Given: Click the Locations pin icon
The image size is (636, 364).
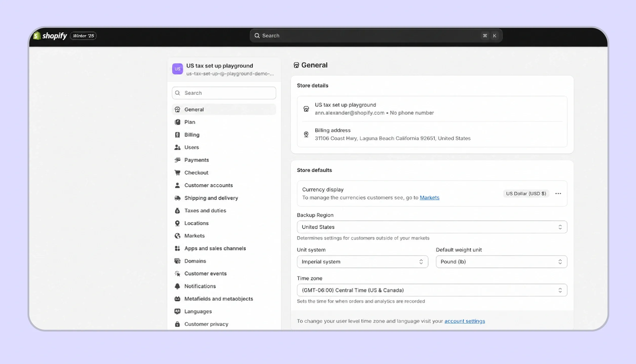Looking at the screenshot, I should click(x=177, y=223).
